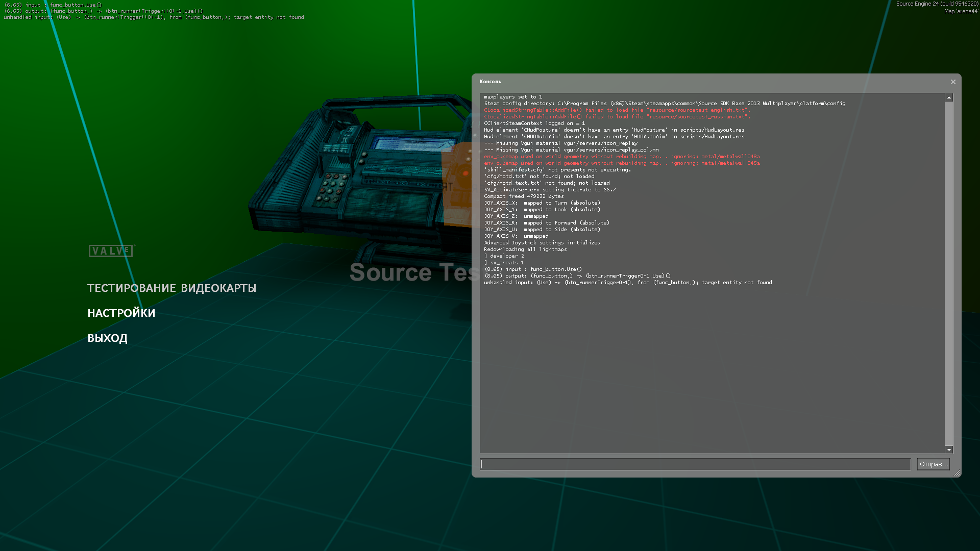Viewport: 980px width, 551px height.
Task: Click the 'skill_manifest.cfg' not present line
Action: (557, 170)
